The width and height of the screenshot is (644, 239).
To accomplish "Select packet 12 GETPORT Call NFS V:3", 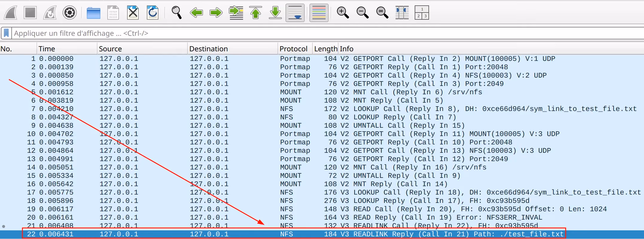I will [x=322, y=151].
